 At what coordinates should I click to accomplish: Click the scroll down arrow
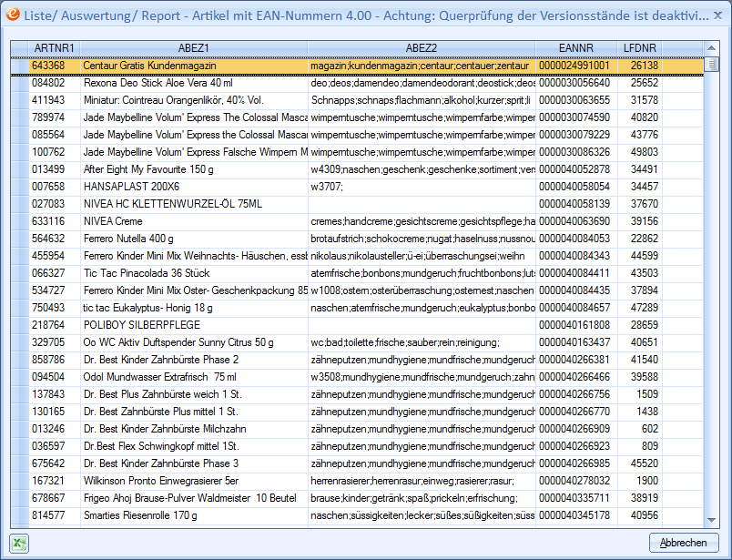pos(712,519)
